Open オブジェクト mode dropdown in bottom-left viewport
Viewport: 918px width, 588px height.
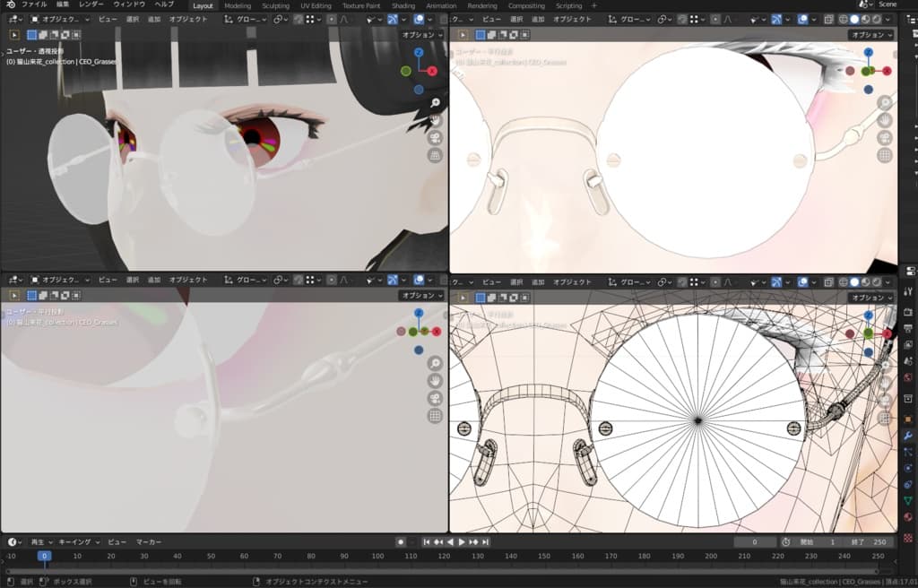click(59, 280)
